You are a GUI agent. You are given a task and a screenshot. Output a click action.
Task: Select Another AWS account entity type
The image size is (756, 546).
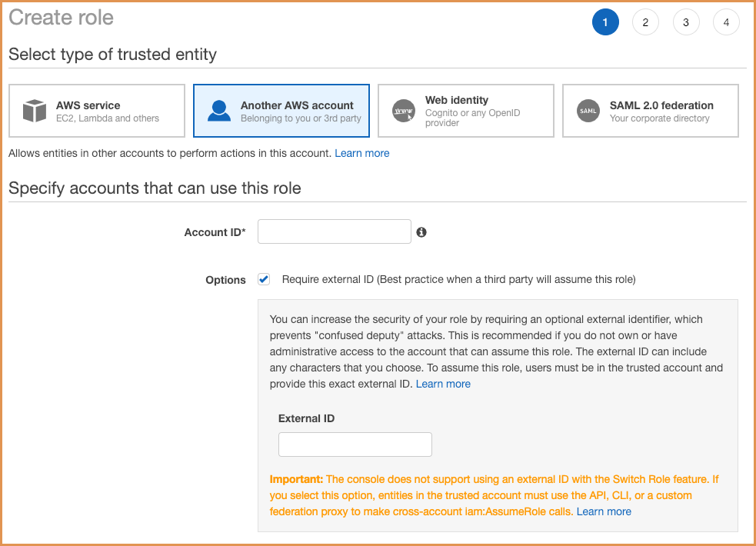281,111
